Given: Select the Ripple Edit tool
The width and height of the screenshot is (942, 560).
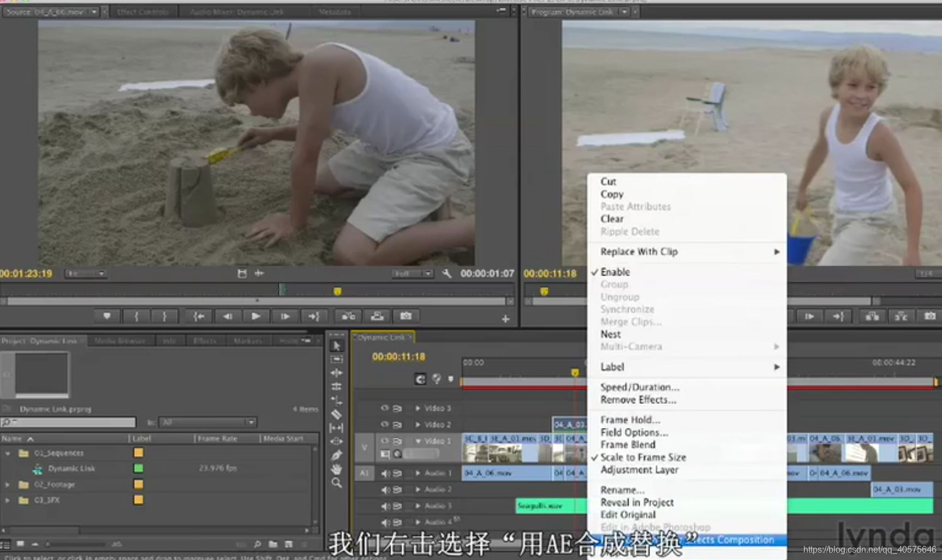Looking at the screenshot, I should tap(337, 373).
